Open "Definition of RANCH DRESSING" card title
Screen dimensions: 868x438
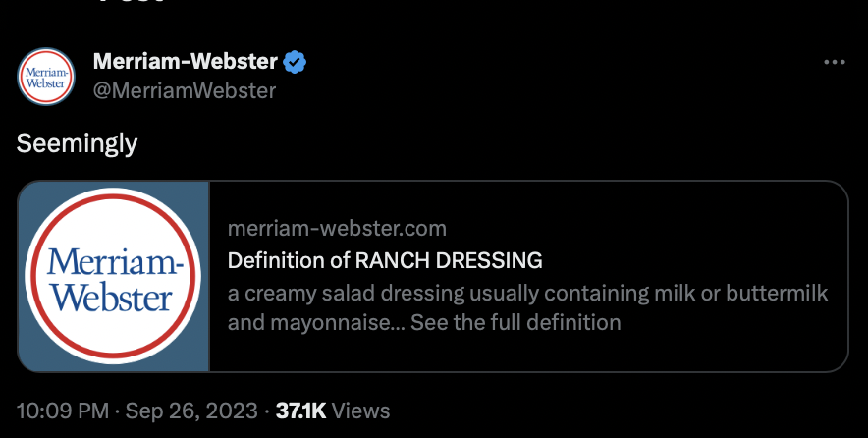(x=385, y=260)
